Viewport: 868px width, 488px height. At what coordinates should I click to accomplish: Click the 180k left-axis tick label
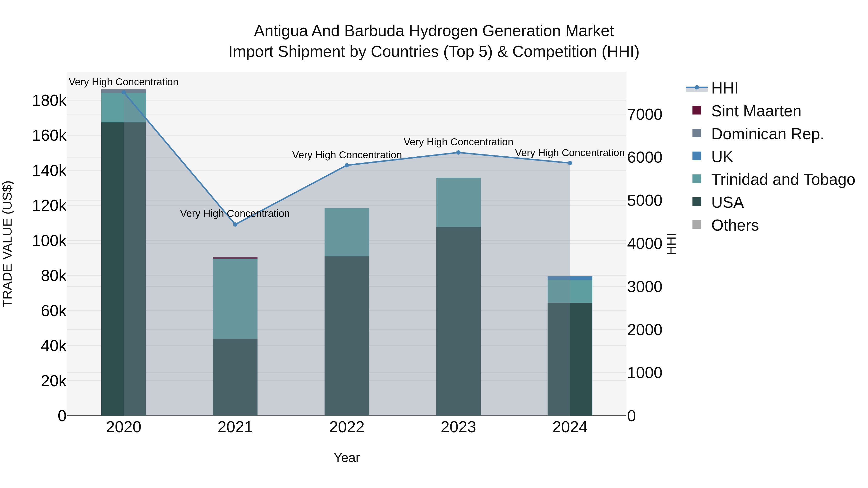(49, 101)
